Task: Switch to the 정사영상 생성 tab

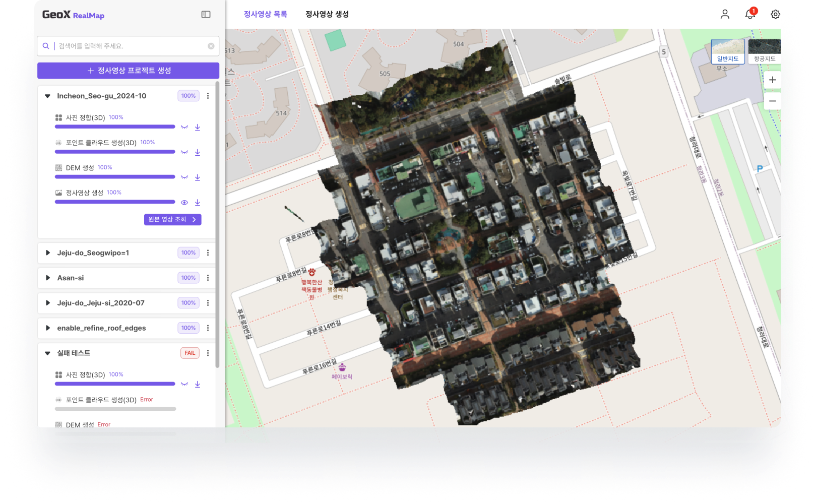Action: 327,14
